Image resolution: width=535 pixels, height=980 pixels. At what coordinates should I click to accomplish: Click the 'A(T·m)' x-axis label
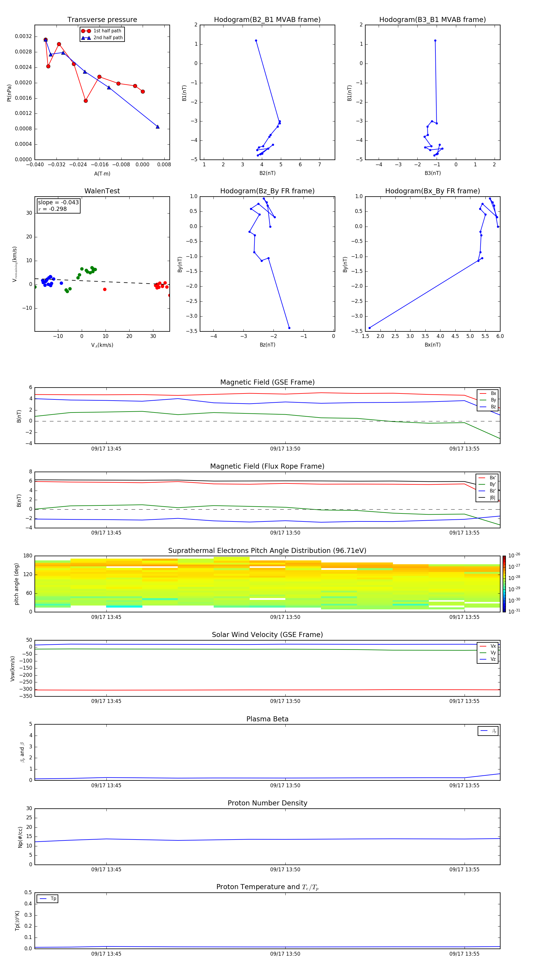click(x=102, y=173)
